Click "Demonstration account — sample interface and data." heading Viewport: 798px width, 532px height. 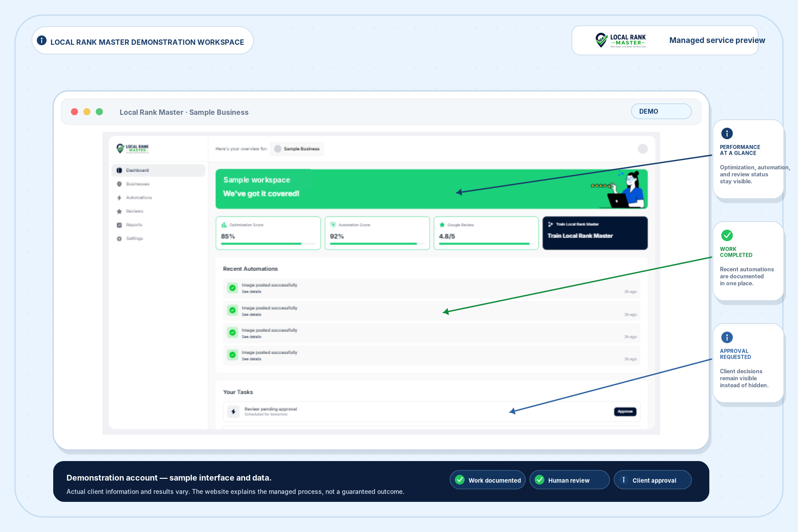(x=169, y=477)
